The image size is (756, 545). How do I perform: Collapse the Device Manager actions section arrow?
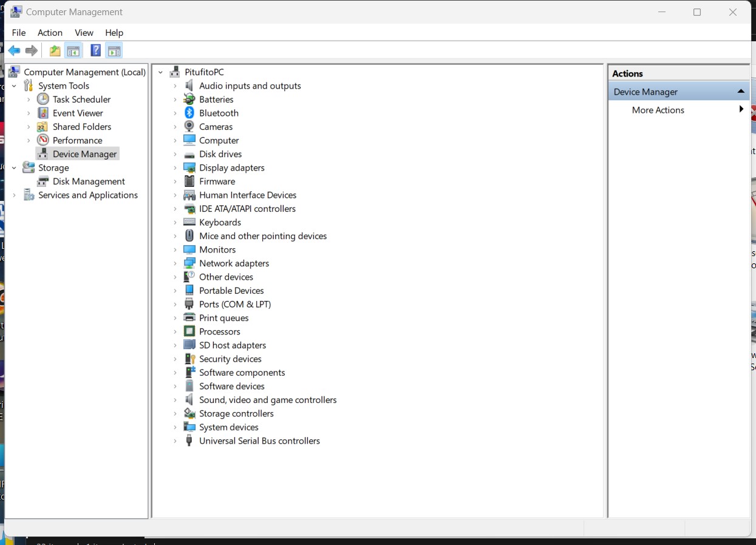[741, 92]
